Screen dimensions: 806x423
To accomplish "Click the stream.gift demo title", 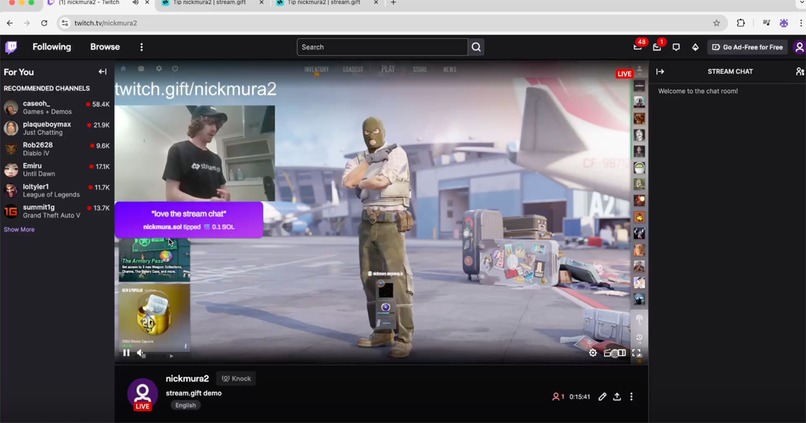I will point(193,393).
